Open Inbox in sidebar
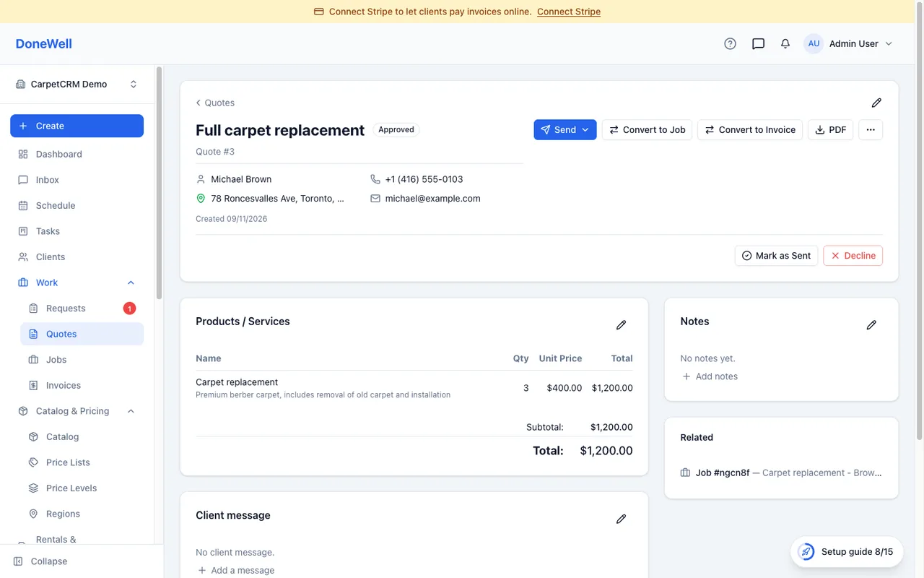This screenshot has height=578, width=924. pos(77,180)
